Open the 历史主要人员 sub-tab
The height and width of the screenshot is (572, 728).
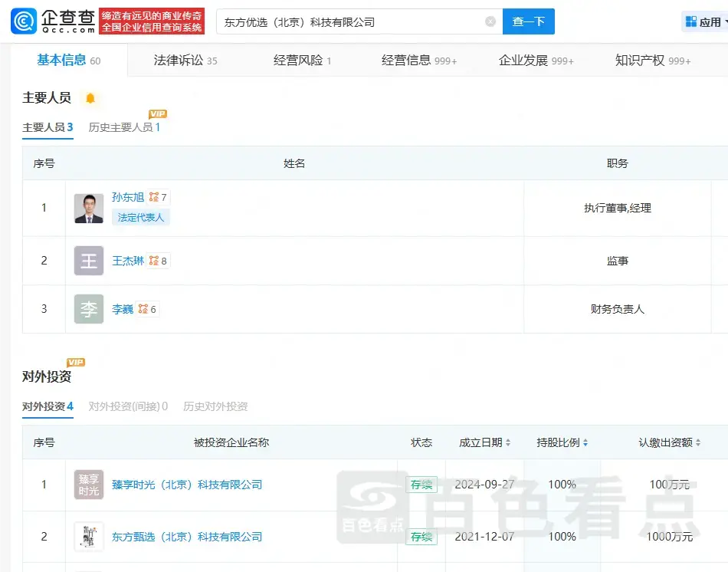pos(124,127)
